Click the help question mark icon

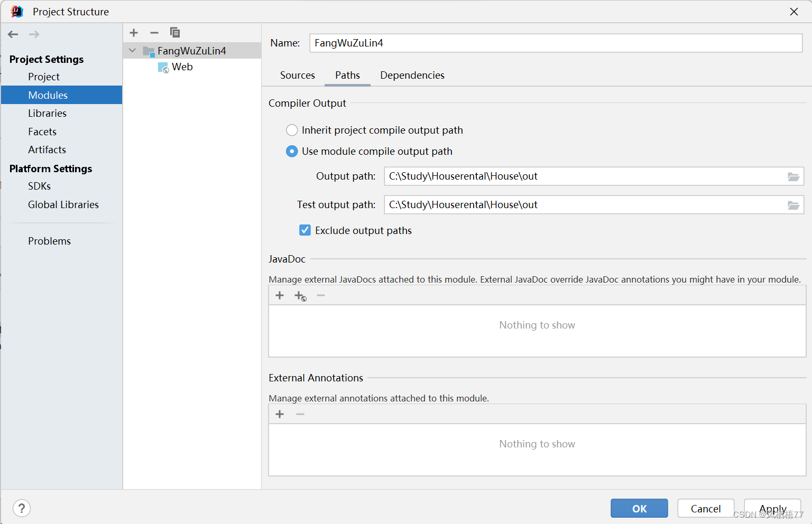(21, 508)
